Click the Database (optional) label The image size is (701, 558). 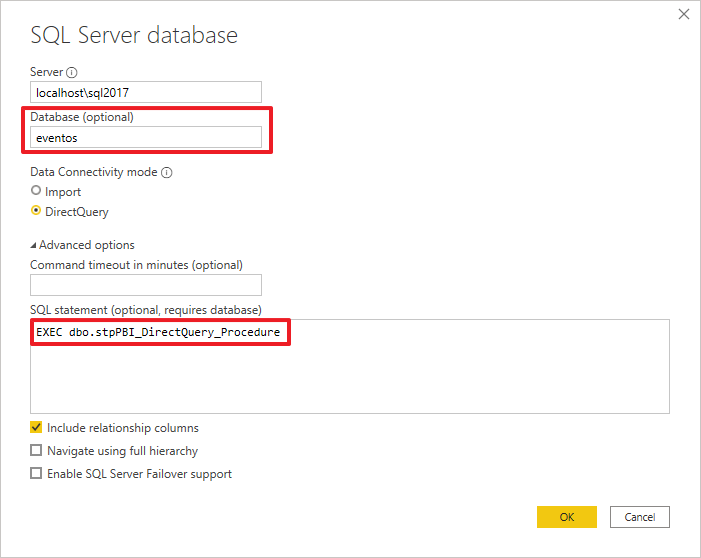pos(82,117)
